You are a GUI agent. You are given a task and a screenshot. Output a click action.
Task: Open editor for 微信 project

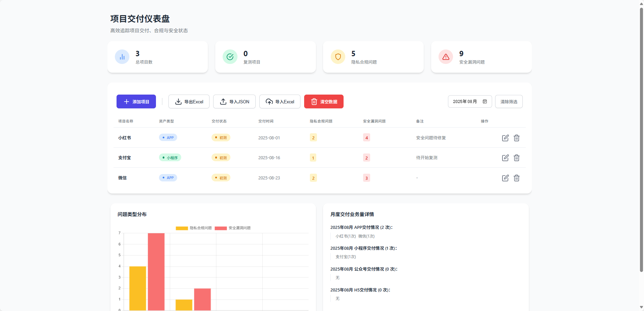coord(505,178)
